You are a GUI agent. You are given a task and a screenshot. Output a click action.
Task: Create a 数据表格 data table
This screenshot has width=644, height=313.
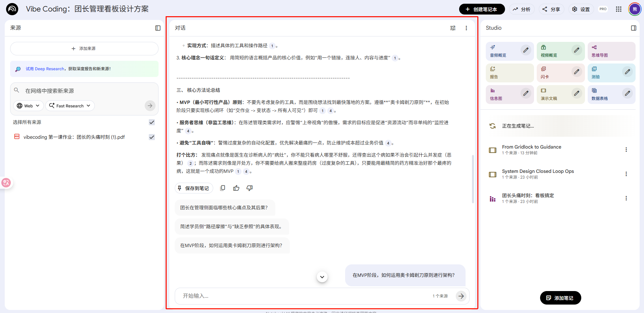click(600, 95)
